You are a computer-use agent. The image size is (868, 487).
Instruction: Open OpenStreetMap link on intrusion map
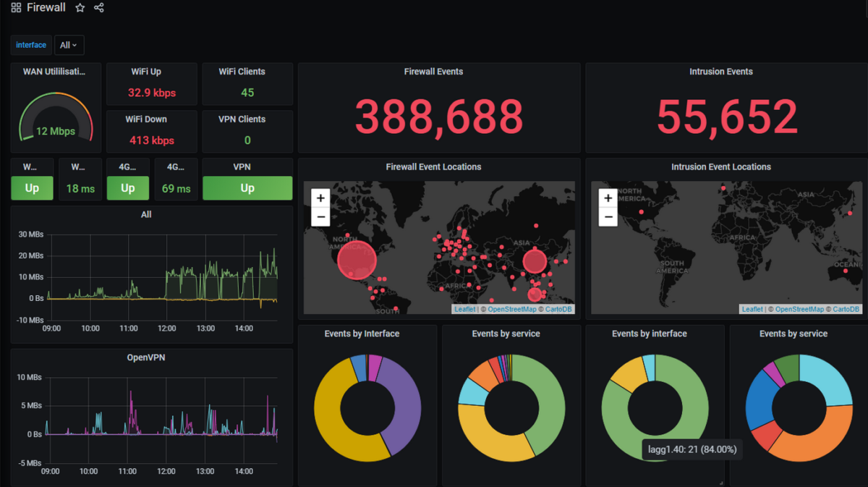(x=799, y=309)
